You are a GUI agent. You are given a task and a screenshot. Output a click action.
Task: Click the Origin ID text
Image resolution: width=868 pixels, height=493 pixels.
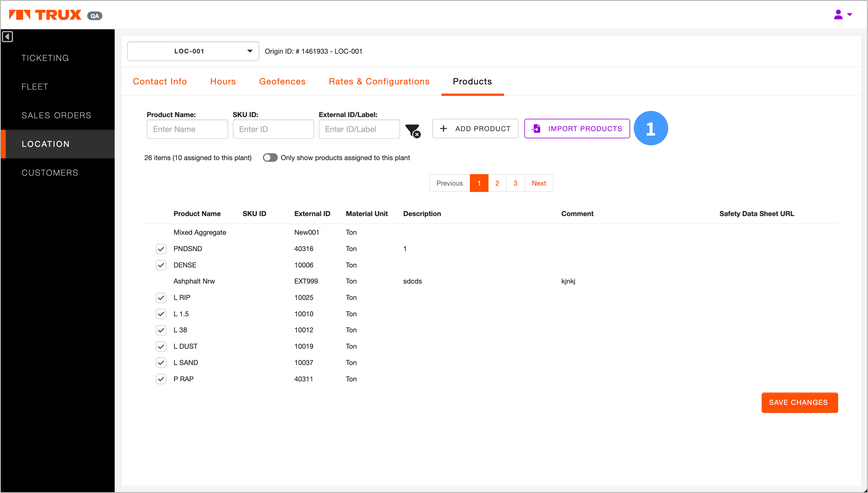click(x=313, y=51)
